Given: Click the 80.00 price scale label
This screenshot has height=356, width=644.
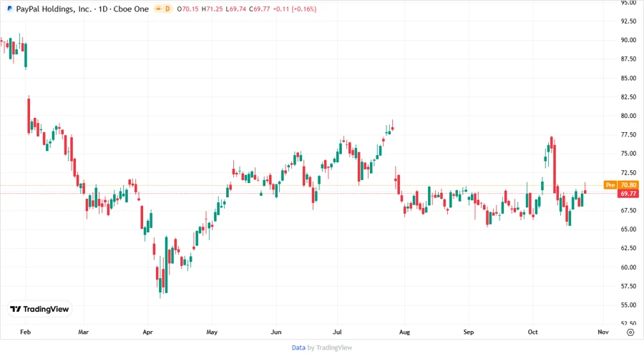Looking at the screenshot, I should (x=628, y=116).
